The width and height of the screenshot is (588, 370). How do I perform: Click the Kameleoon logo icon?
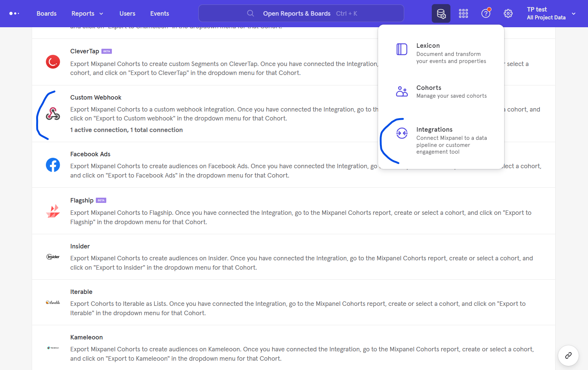[x=53, y=348]
